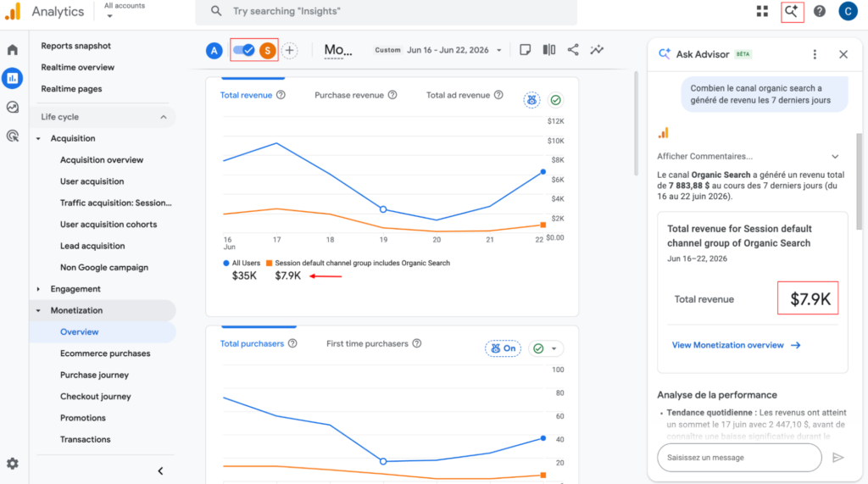The height and width of the screenshot is (484, 868).
Task: Go to Home in left rail
Action: click(12, 50)
